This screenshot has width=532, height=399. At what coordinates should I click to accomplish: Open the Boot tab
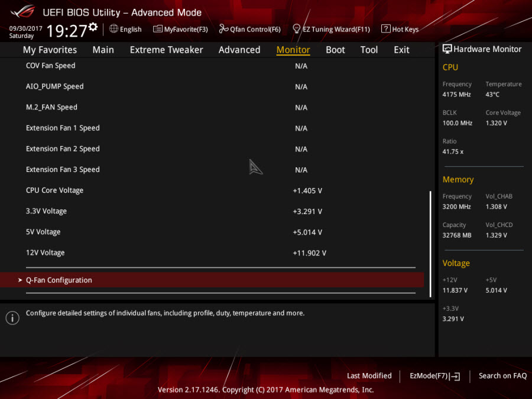coord(335,50)
